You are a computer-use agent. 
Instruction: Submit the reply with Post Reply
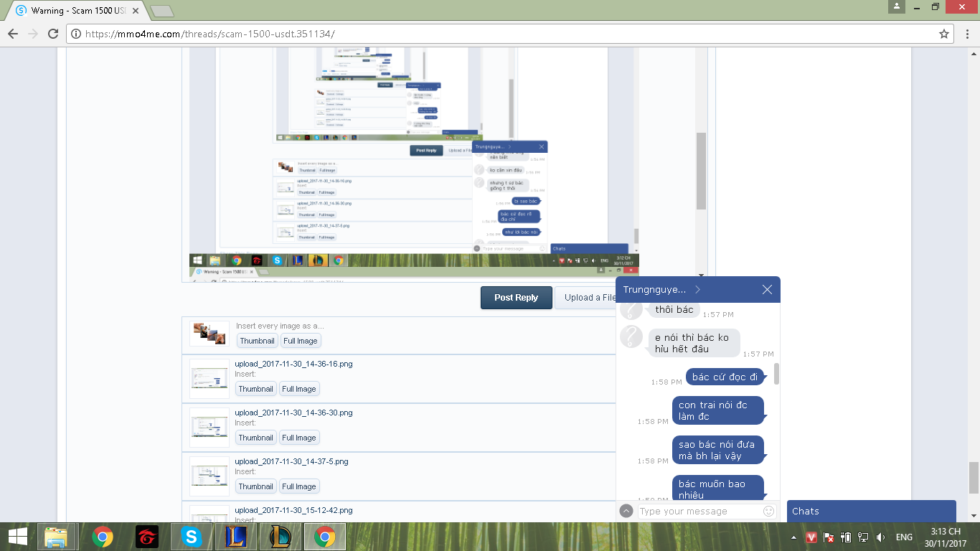tap(516, 298)
